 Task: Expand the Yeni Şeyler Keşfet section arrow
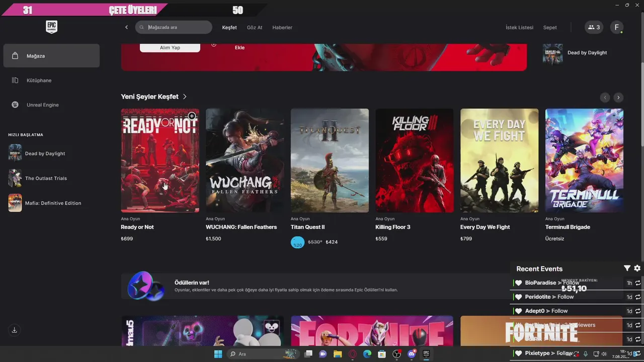tap(185, 97)
